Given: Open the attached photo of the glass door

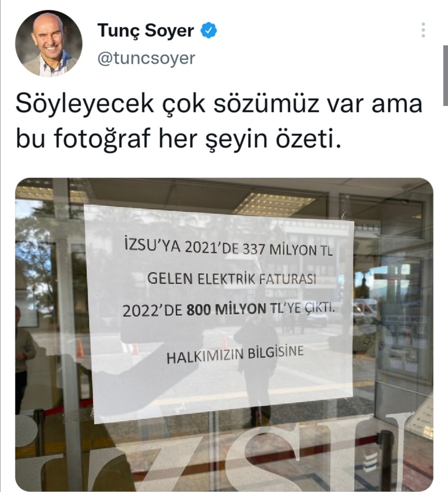Looking at the screenshot, I should 224,334.
